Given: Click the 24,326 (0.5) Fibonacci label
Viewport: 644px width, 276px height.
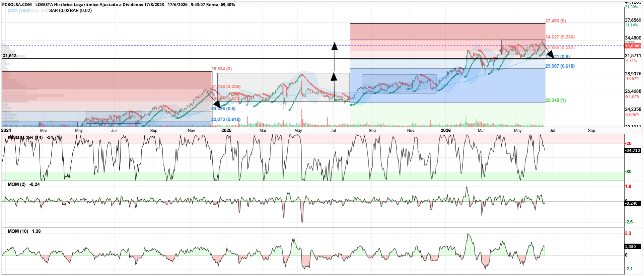Looking at the screenshot, I should pyautogui.click(x=223, y=109).
